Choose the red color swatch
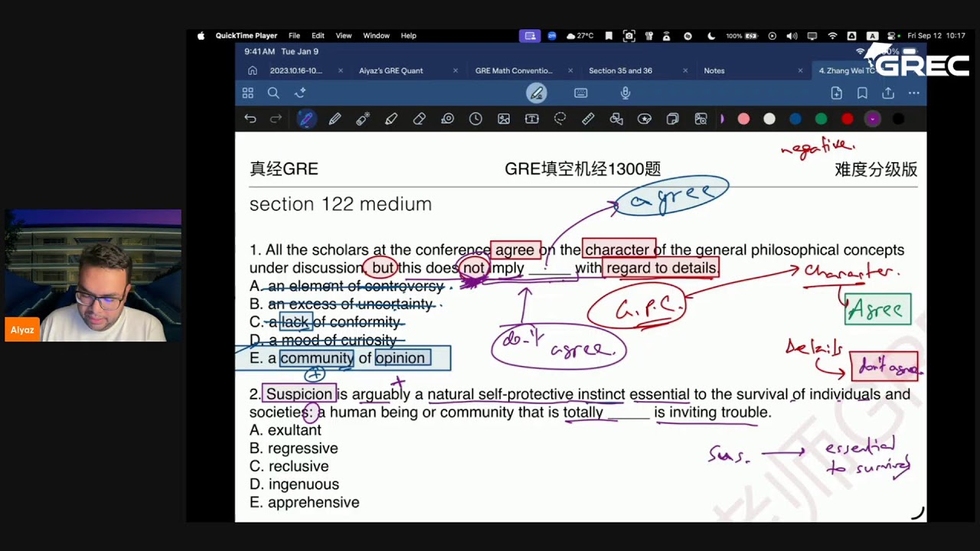Viewport: 980px width, 551px height. 847,119
